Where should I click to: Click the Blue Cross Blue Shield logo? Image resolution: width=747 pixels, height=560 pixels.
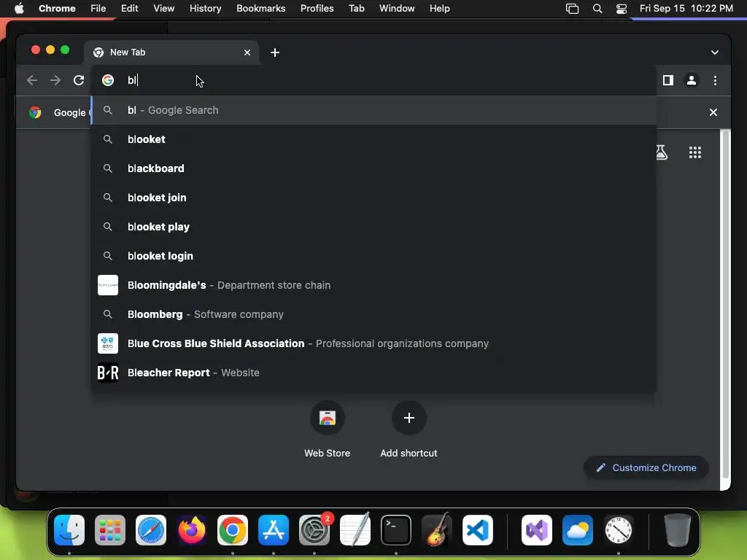point(108,343)
